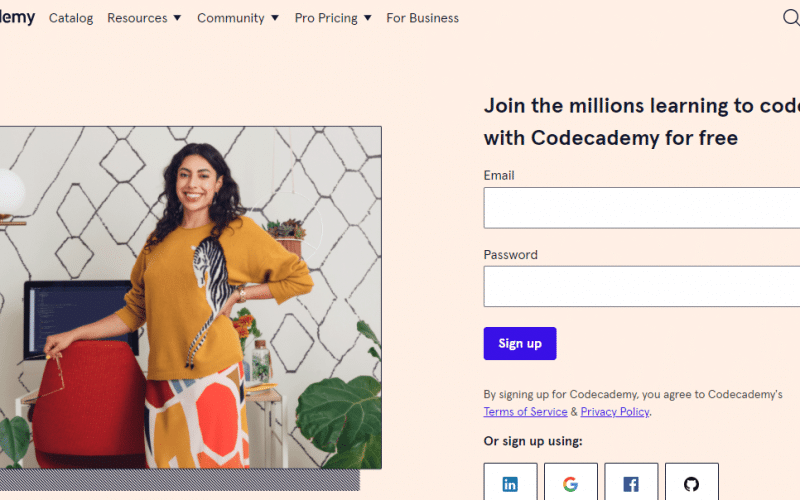Sign up using Google icon
Screen dimensions: 800x500
[570, 484]
